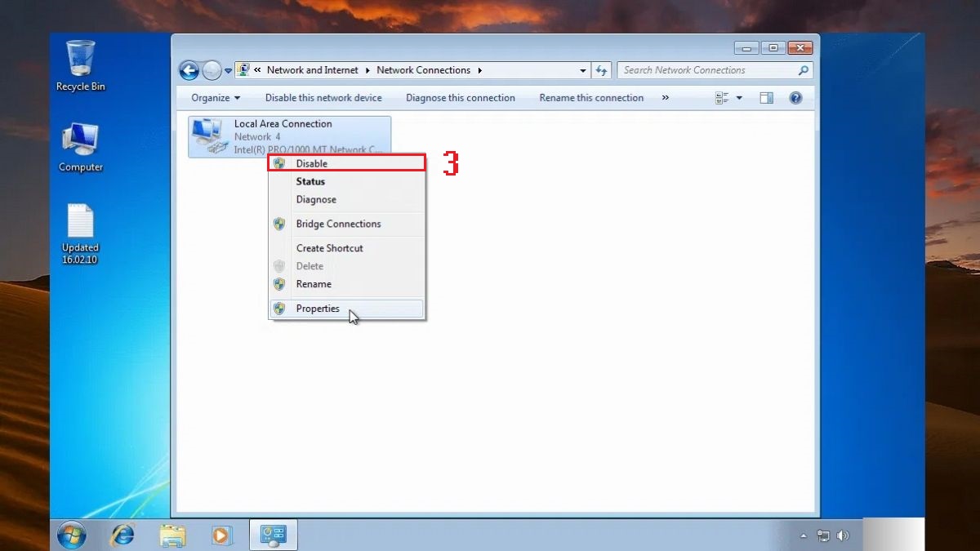
Task: Choose Disable in the context menu
Action: pos(347,163)
